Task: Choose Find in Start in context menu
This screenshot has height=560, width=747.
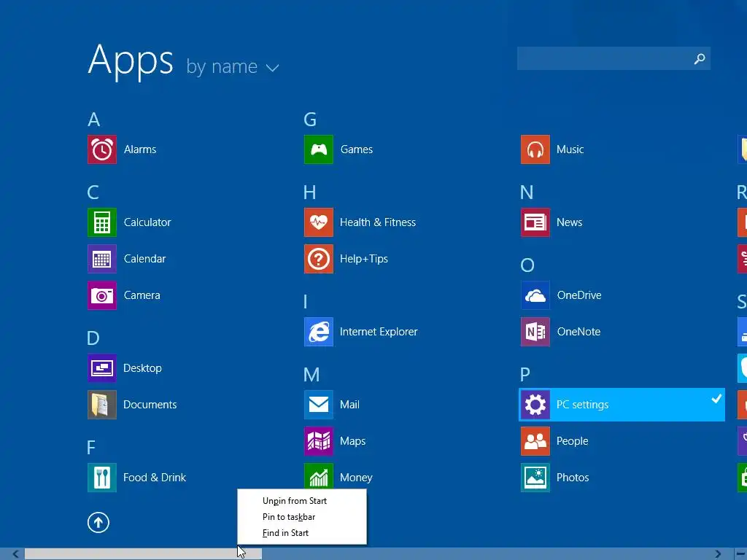Action: point(285,533)
